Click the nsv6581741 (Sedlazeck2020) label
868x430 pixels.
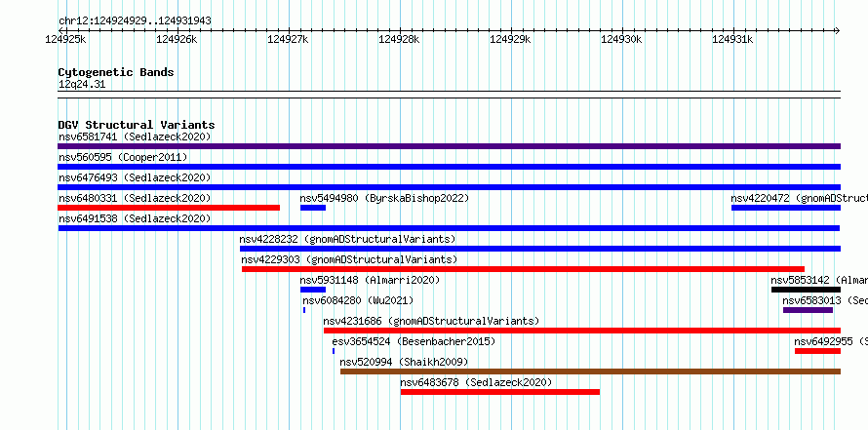point(135,137)
